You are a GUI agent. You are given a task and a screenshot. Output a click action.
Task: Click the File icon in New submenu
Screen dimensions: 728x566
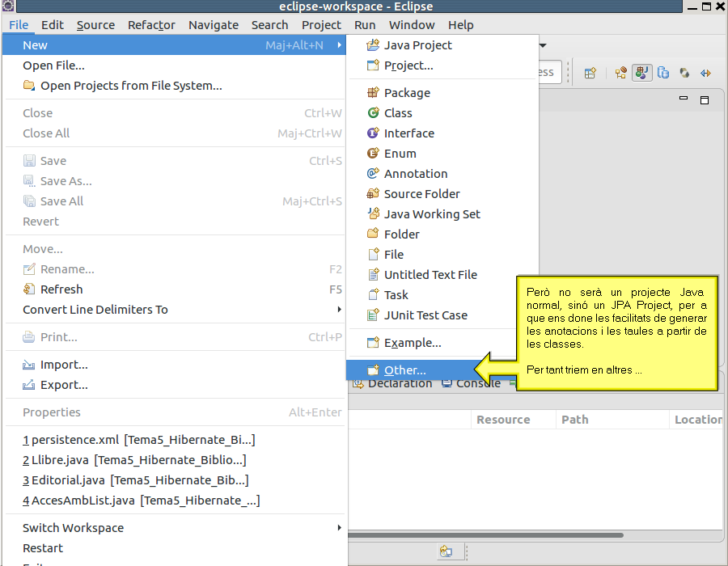coord(373,254)
